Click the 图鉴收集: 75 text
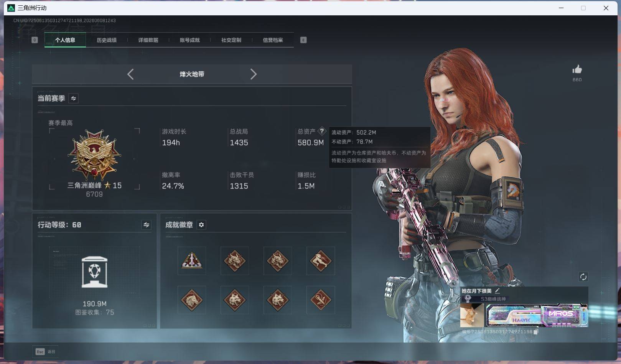 [x=94, y=312]
